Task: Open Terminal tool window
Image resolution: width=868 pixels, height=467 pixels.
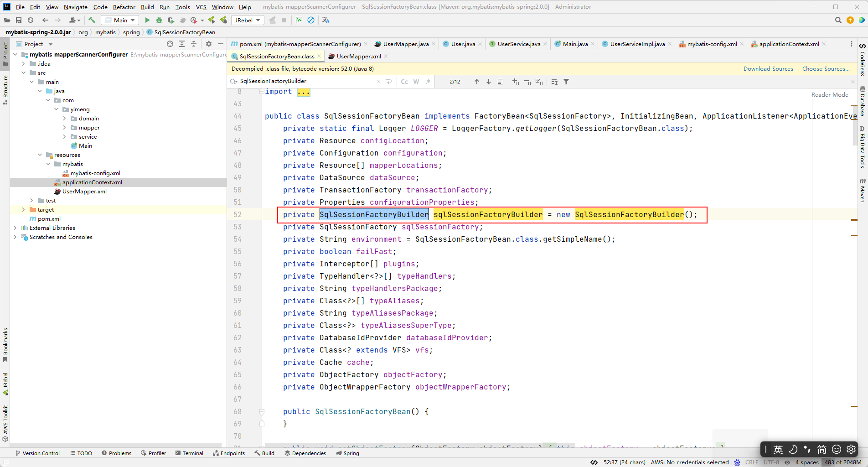Action: tap(189, 453)
